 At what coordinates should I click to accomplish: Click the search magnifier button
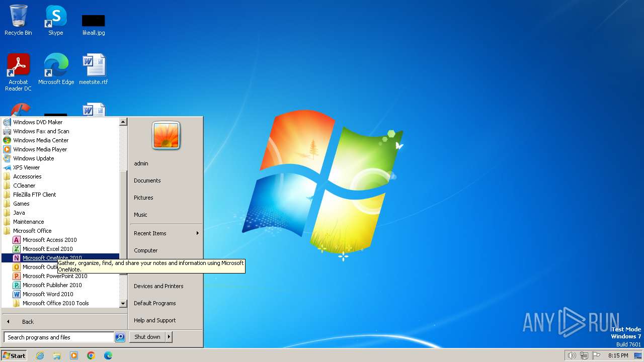coord(120,337)
